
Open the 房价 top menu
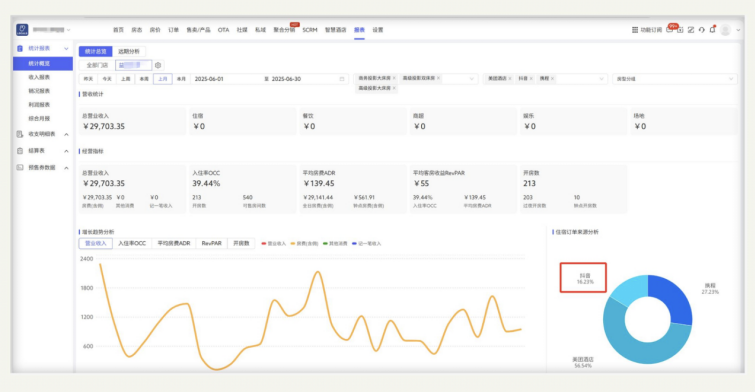[x=155, y=30]
